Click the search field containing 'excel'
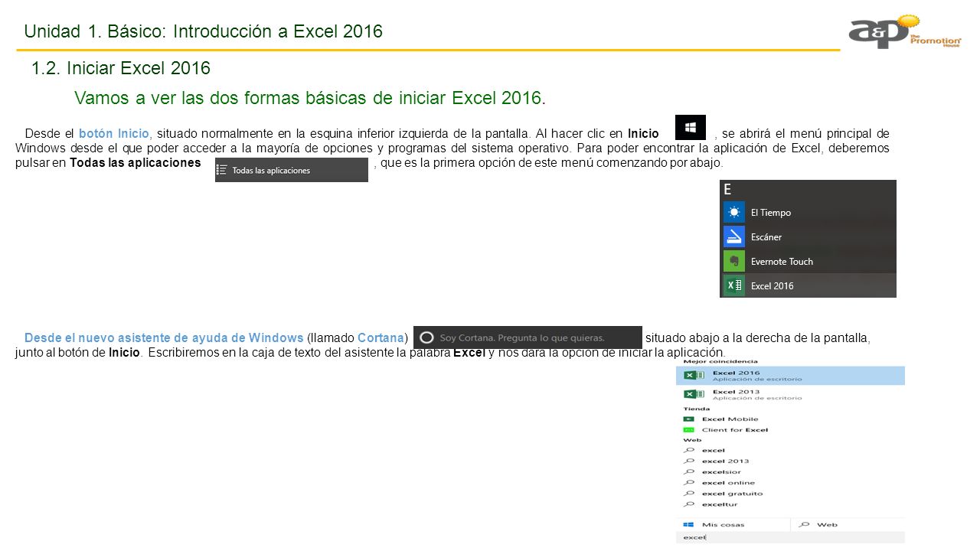Image resolution: width=980 pixels, height=551 pixels. coord(790,537)
